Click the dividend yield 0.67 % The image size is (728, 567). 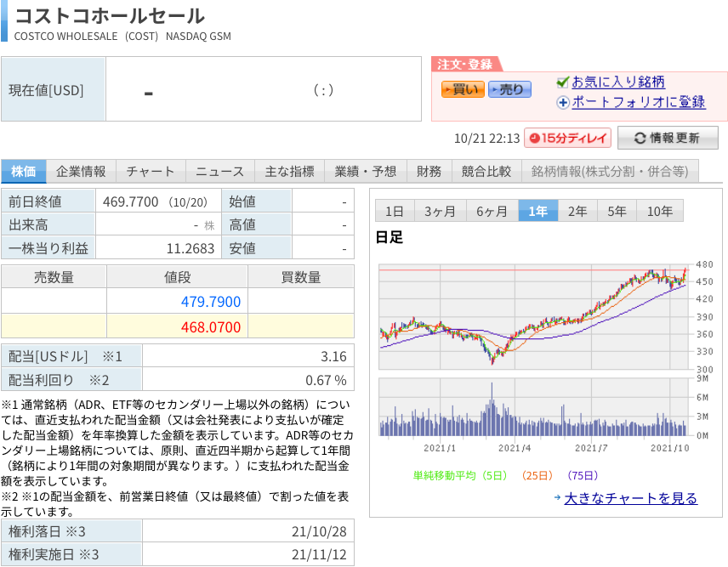point(326,381)
